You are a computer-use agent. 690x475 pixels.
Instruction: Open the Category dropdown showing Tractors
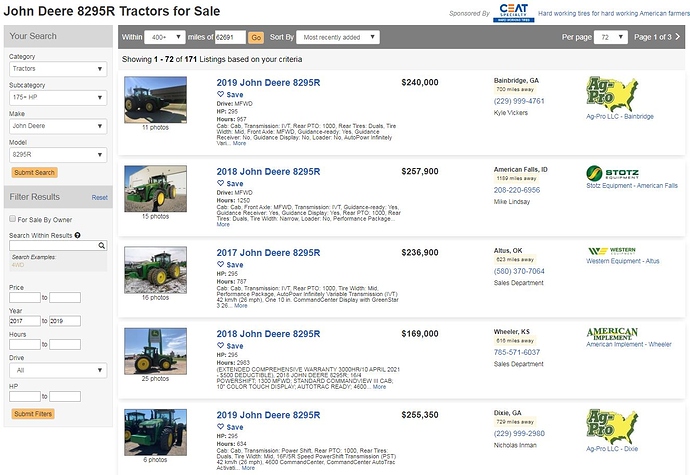[x=57, y=70]
